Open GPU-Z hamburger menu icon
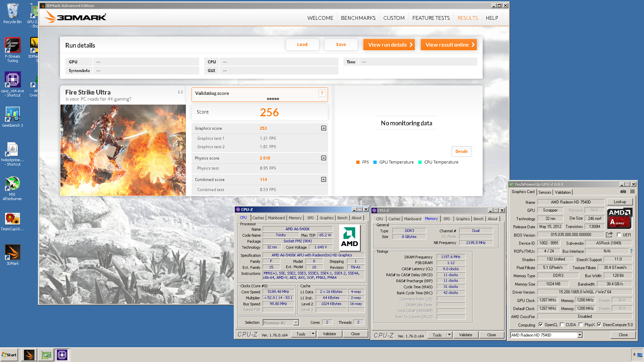644x362 pixels. [x=632, y=192]
